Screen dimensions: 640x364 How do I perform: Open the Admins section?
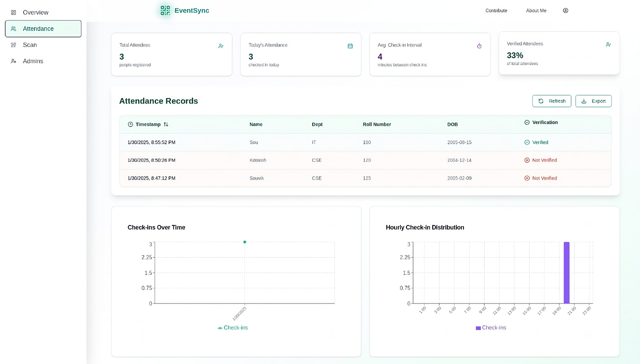(x=43, y=61)
